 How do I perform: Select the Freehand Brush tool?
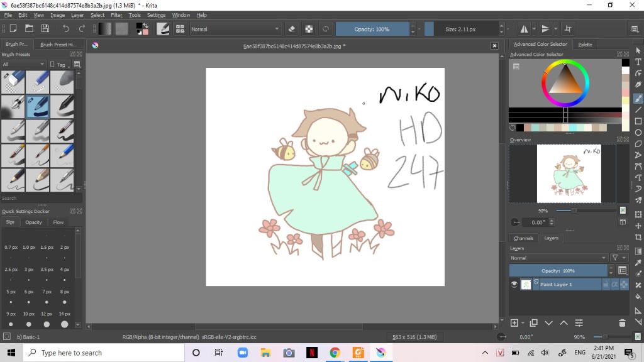click(638, 99)
